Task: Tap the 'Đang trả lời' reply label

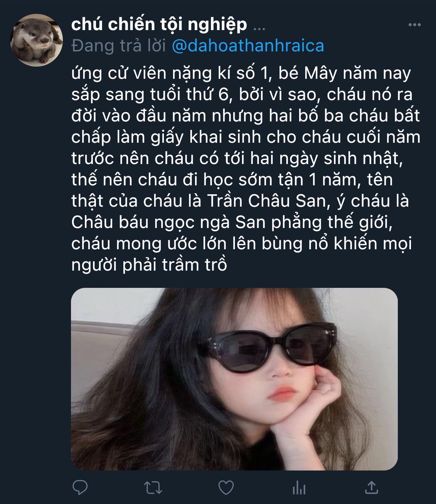Action: 119,46
